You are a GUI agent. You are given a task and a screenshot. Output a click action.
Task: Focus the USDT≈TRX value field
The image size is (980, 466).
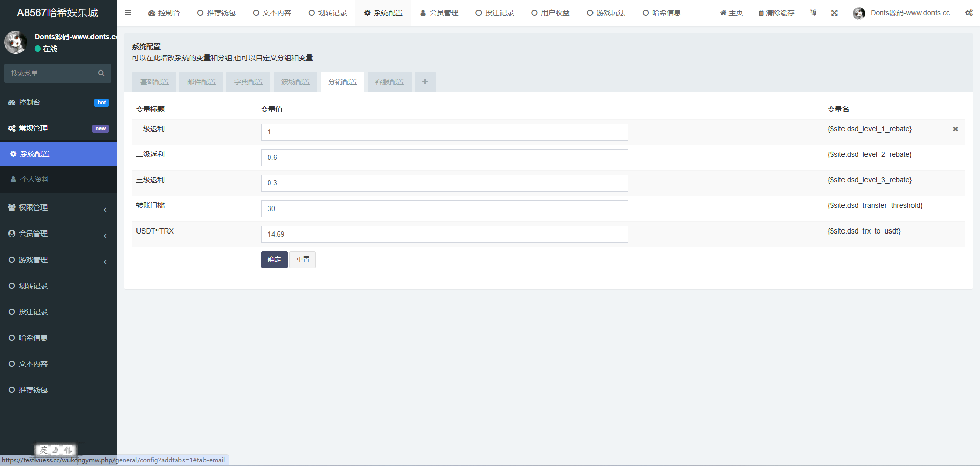[x=445, y=234]
